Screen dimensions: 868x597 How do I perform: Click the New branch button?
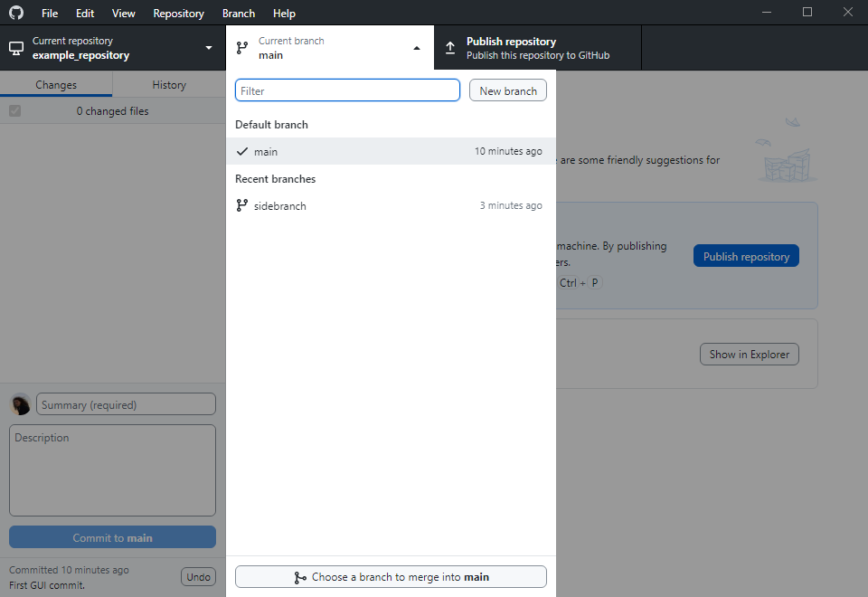pyautogui.click(x=508, y=90)
